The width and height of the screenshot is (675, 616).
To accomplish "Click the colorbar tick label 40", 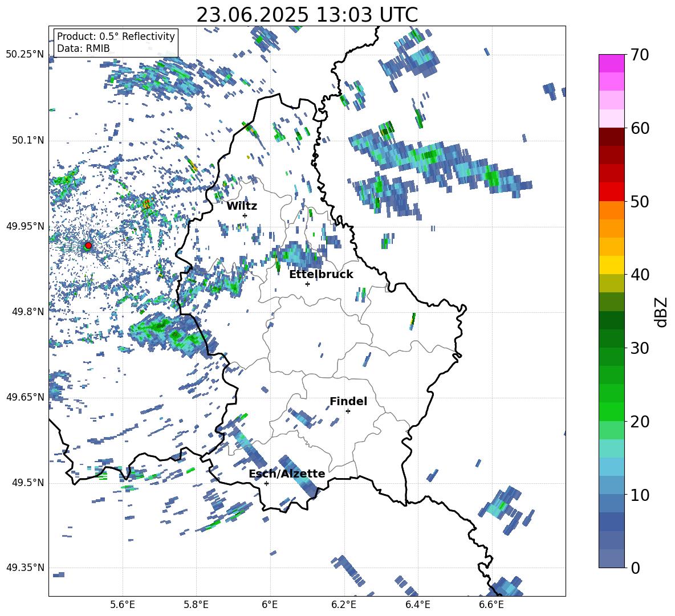I will coord(639,275).
